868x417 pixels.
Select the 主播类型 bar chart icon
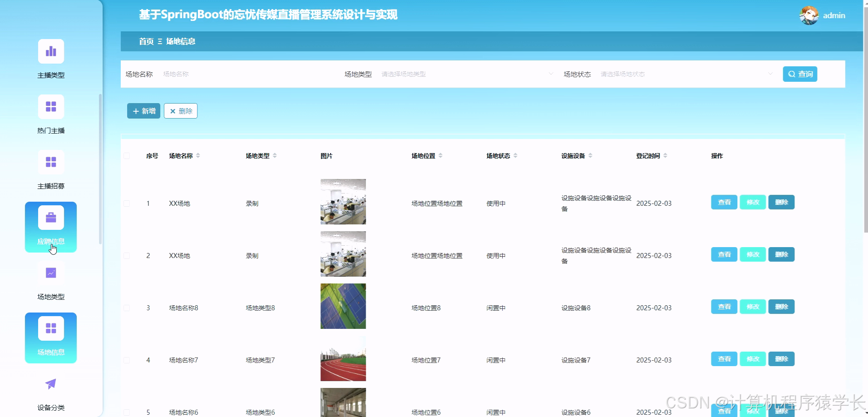pyautogui.click(x=51, y=51)
